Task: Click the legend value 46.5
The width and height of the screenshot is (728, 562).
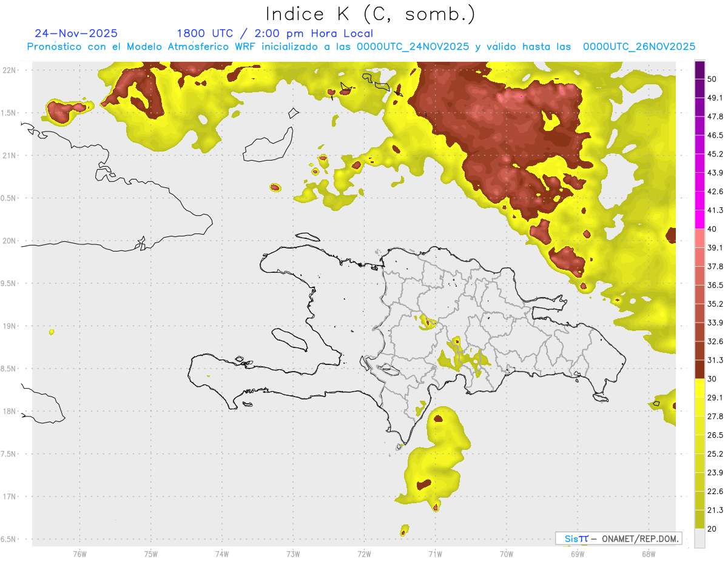Action: pos(716,135)
